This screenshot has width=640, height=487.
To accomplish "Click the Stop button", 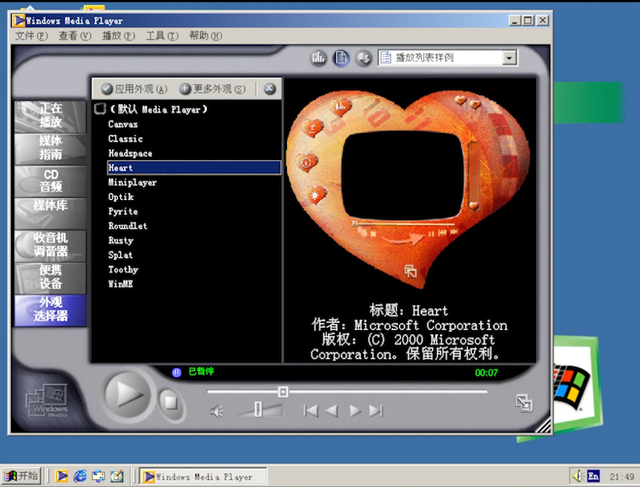I will coord(171,402).
